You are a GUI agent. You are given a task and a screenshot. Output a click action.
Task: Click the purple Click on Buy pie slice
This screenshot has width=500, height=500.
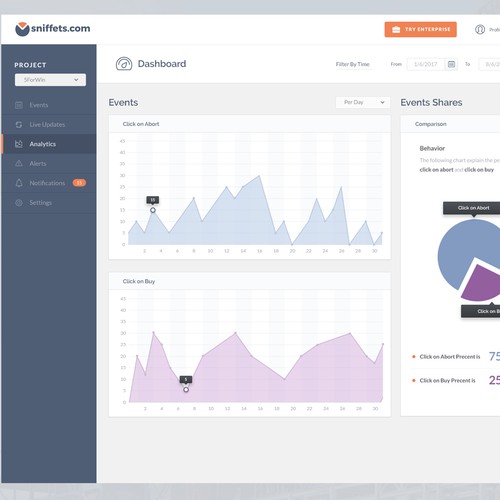click(x=482, y=285)
